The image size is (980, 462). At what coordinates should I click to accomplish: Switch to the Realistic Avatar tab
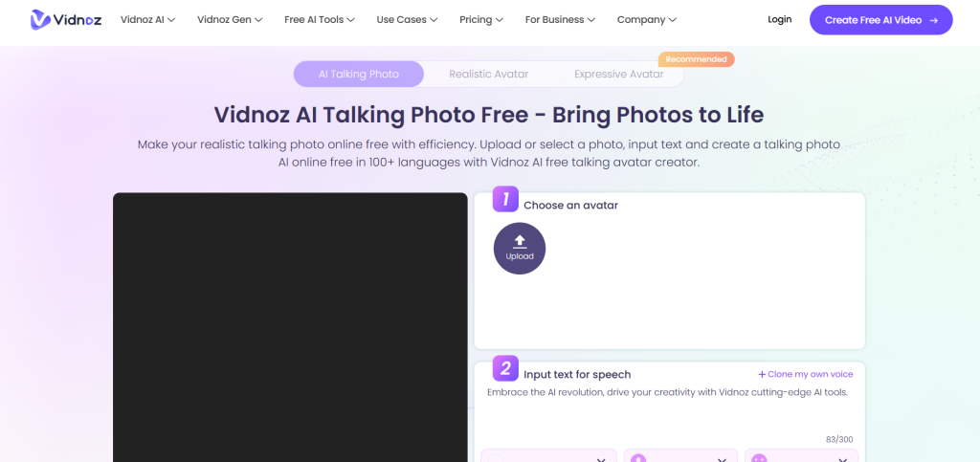pos(488,74)
